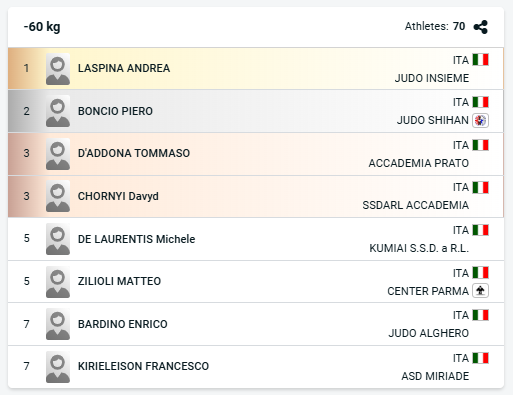The height and width of the screenshot is (395, 513).
Task: Click BARDINO ENRICO's avatar icon
Action: [x=58, y=324]
